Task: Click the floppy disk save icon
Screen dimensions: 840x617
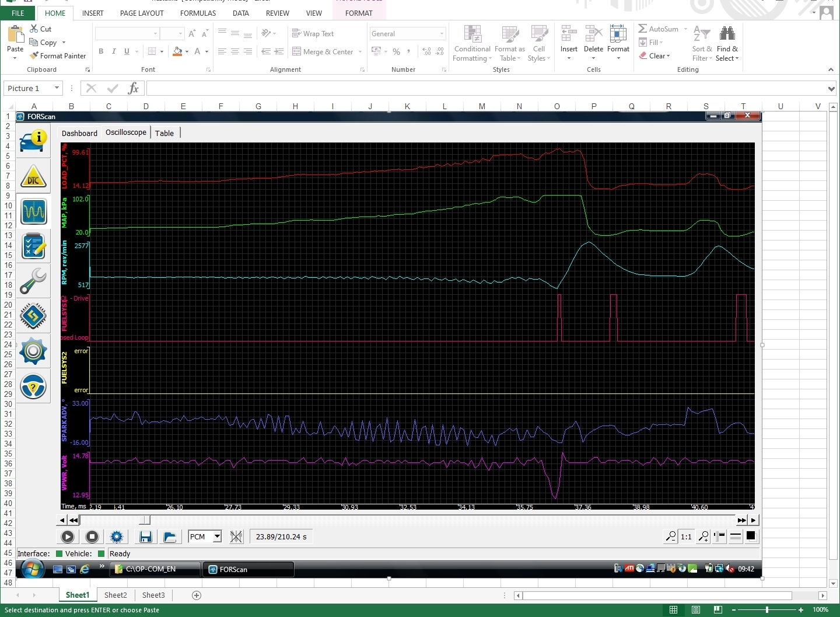Action: [x=146, y=536]
